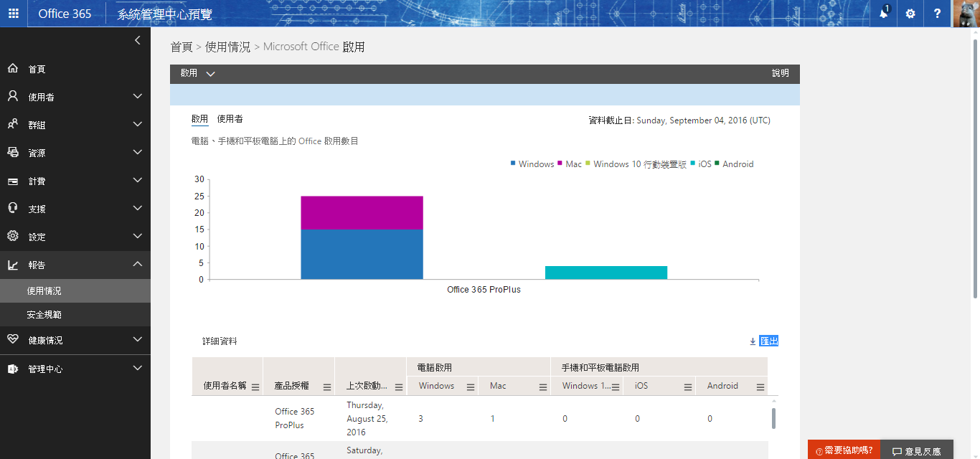Click the 需要協助嗎? help button
The image size is (980, 459).
click(844, 450)
